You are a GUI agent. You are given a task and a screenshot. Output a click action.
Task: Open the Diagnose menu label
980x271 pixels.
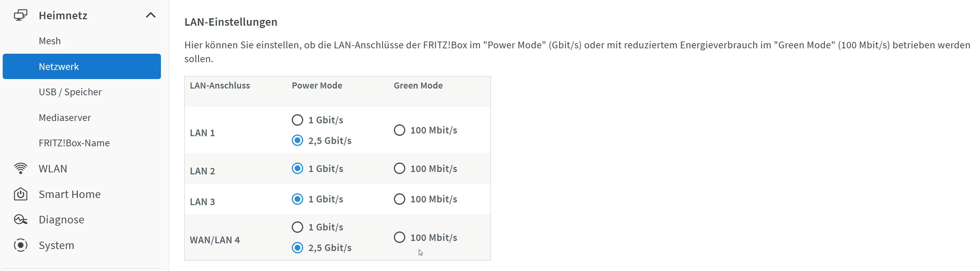(61, 220)
